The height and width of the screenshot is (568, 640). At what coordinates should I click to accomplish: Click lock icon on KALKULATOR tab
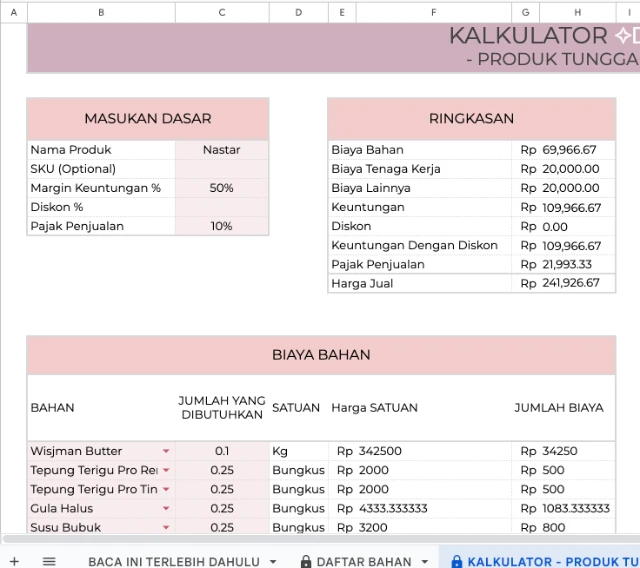coord(457,562)
